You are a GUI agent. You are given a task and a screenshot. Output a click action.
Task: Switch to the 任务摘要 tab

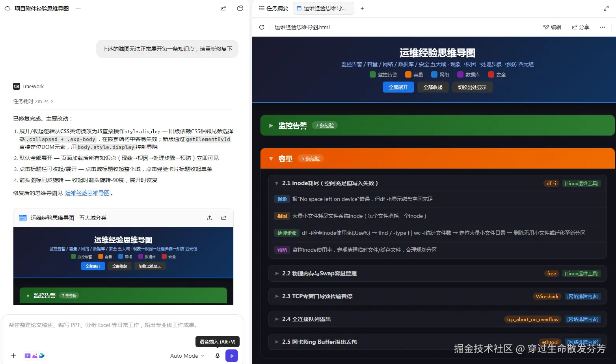pyautogui.click(x=274, y=8)
